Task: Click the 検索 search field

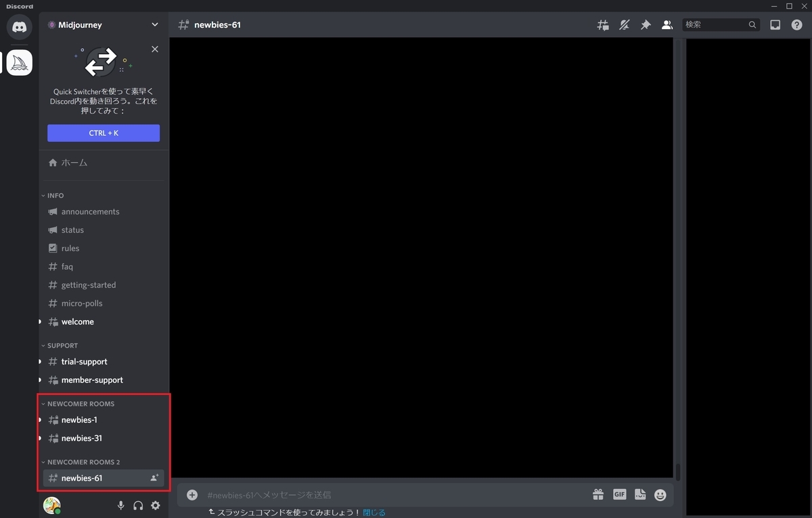Action: pos(721,25)
